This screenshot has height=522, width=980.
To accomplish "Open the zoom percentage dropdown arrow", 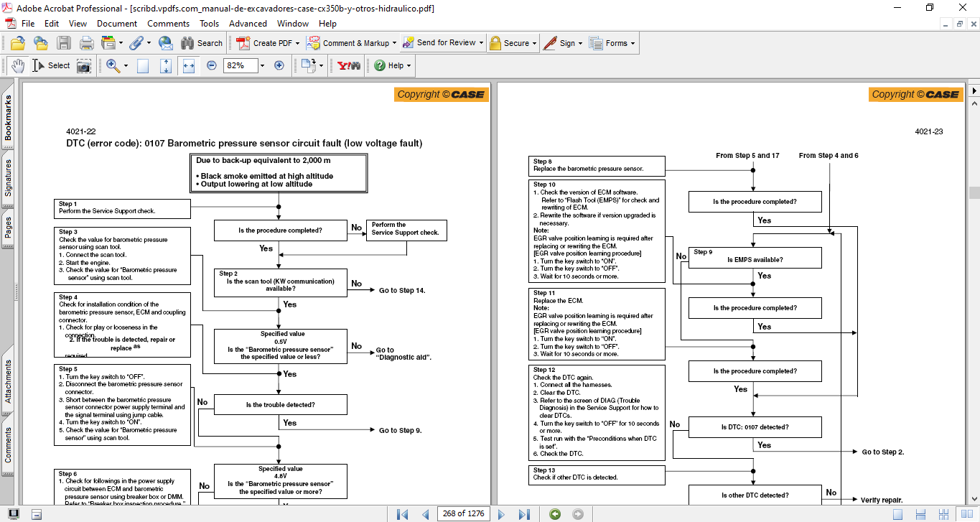I will click(x=262, y=65).
